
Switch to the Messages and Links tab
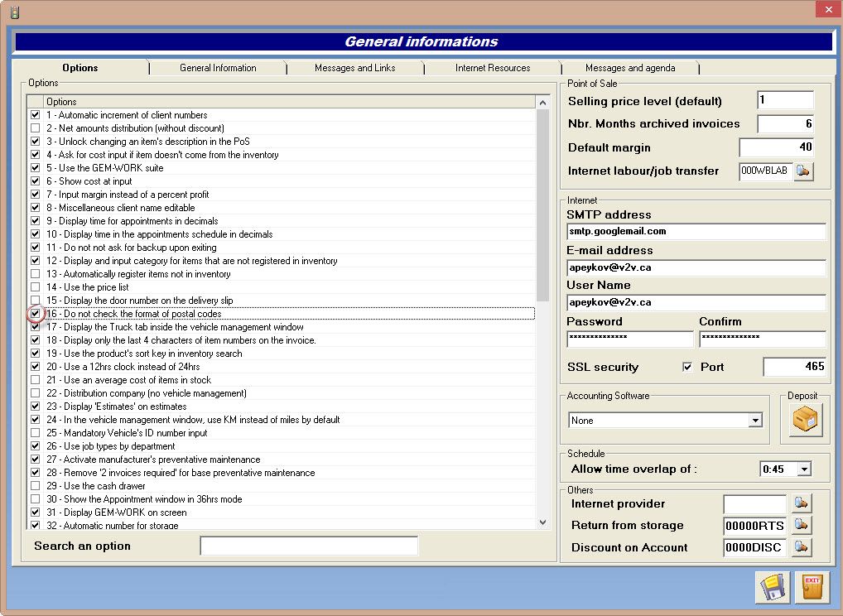click(x=354, y=68)
